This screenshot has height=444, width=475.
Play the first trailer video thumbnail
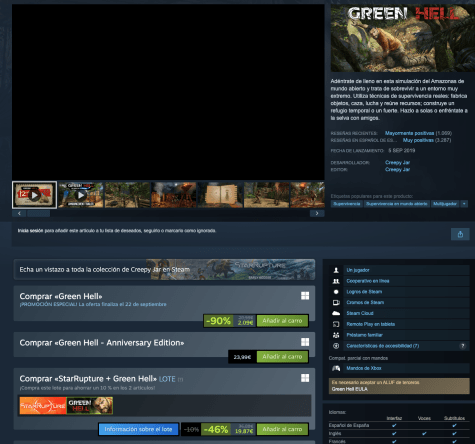34,195
